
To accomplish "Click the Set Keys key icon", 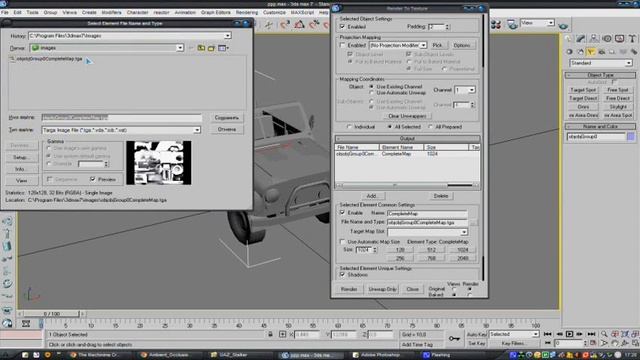I will click(x=454, y=339).
